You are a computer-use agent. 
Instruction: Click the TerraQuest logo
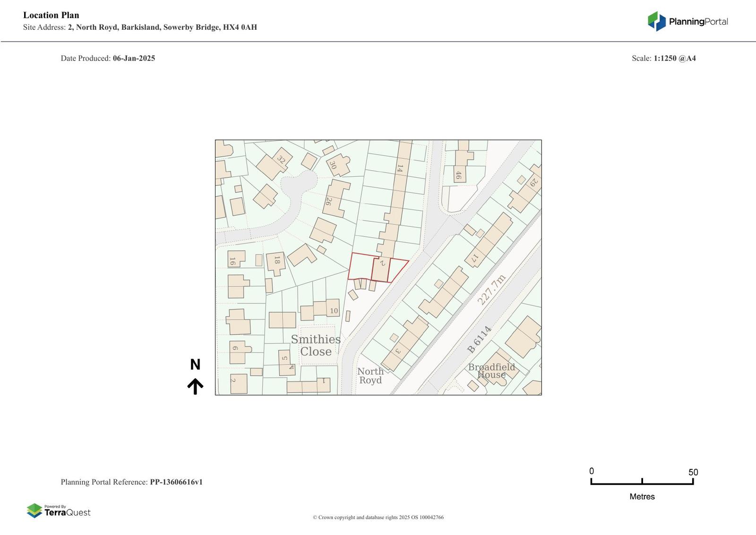pos(59,511)
